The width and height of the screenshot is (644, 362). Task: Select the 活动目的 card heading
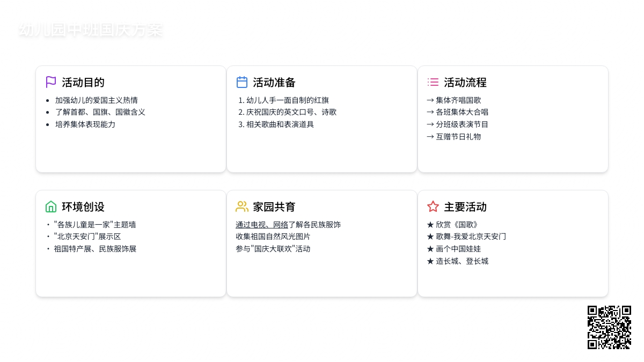[x=83, y=83]
